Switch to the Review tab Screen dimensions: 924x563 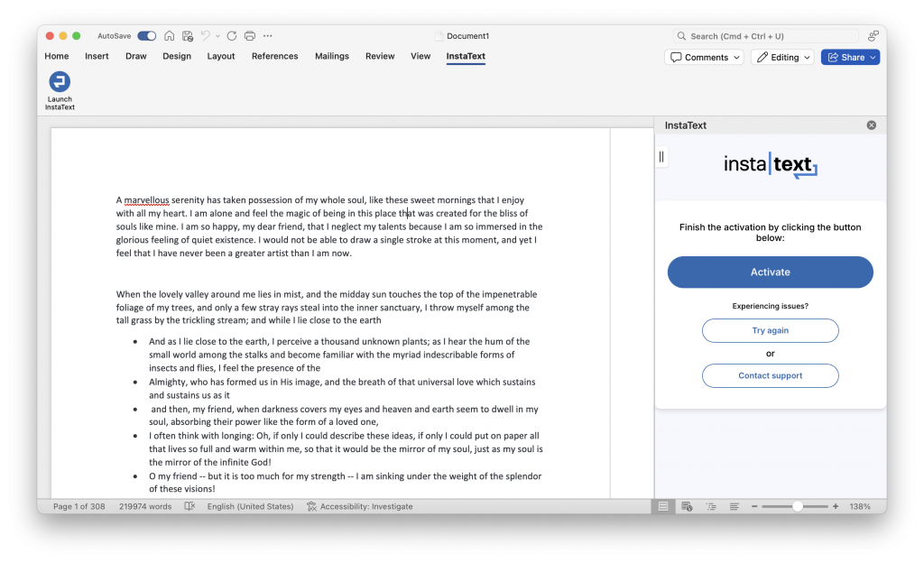(x=380, y=56)
